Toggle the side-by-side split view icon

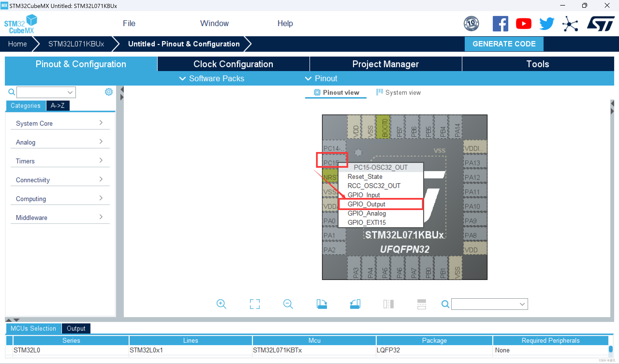click(388, 304)
